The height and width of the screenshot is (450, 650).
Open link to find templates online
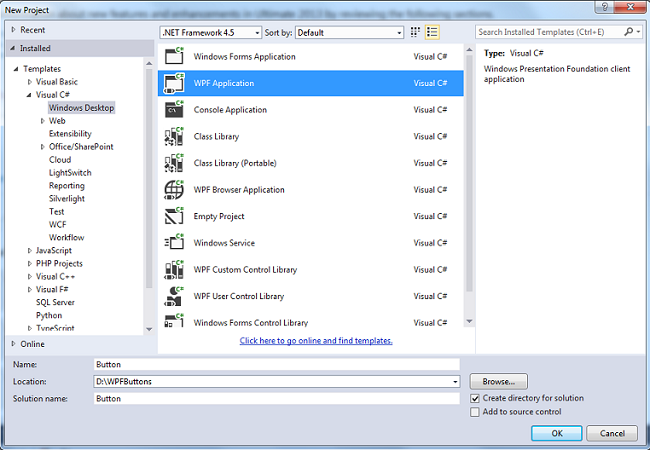coord(316,341)
